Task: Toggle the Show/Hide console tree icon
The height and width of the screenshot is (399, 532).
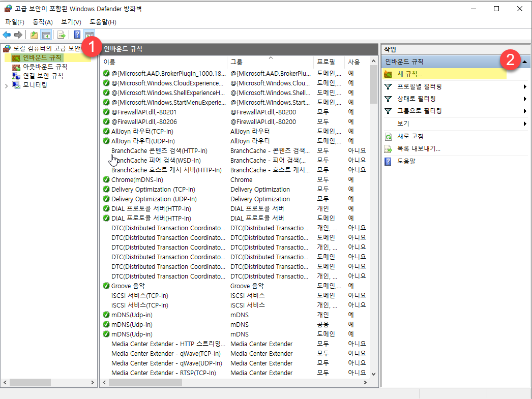Action: (x=46, y=35)
